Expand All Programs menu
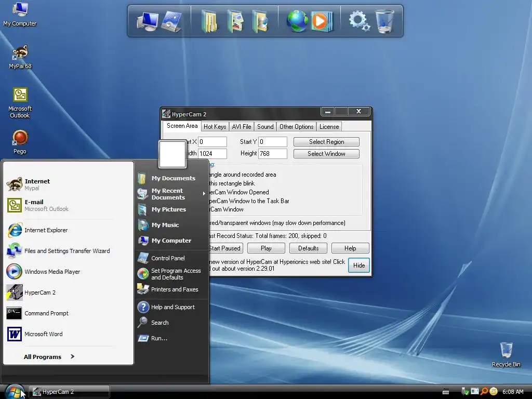This screenshot has height=399, width=532. [x=49, y=356]
